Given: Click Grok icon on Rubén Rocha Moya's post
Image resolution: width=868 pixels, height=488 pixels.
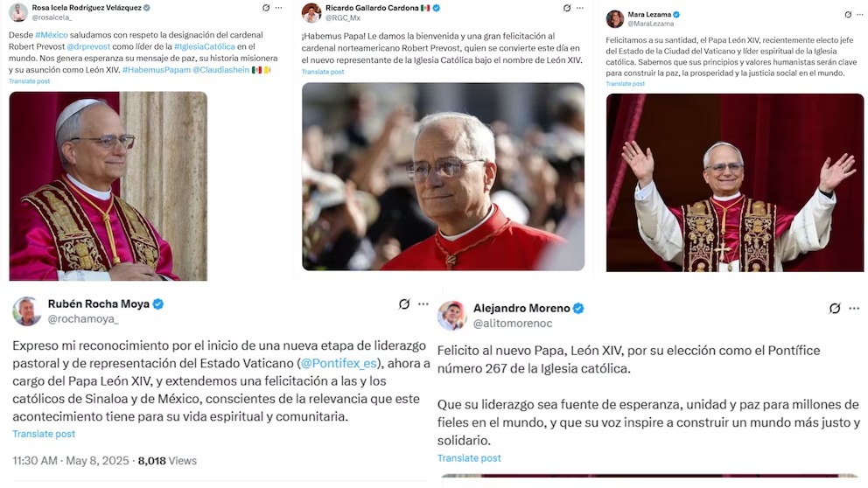Looking at the screenshot, I should pos(404,303).
